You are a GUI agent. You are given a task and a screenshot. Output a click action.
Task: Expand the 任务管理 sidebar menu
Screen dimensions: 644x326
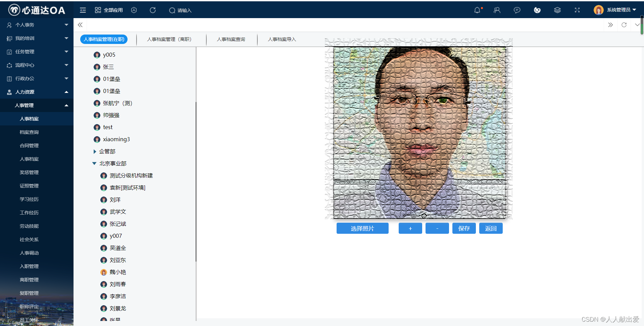[x=37, y=52]
